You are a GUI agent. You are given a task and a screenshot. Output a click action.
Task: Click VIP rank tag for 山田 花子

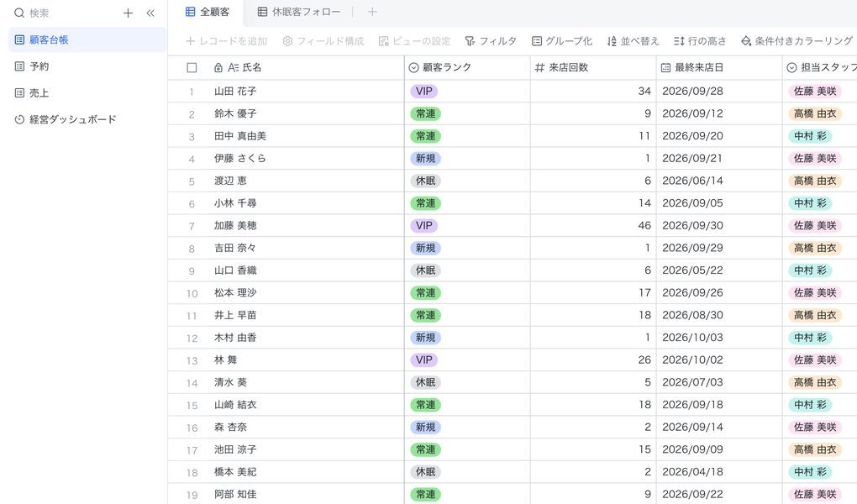pyautogui.click(x=423, y=92)
